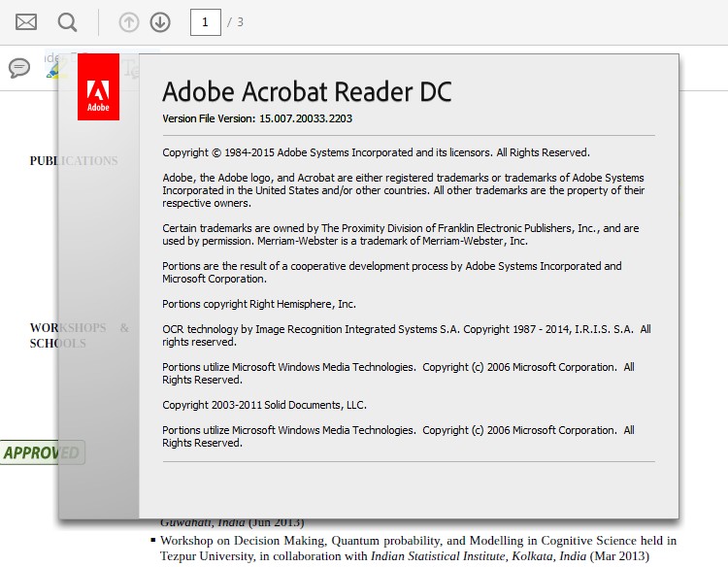Click the APPROVED stamp in document
This screenshot has width=728, height=567.
click(x=43, y=452)
